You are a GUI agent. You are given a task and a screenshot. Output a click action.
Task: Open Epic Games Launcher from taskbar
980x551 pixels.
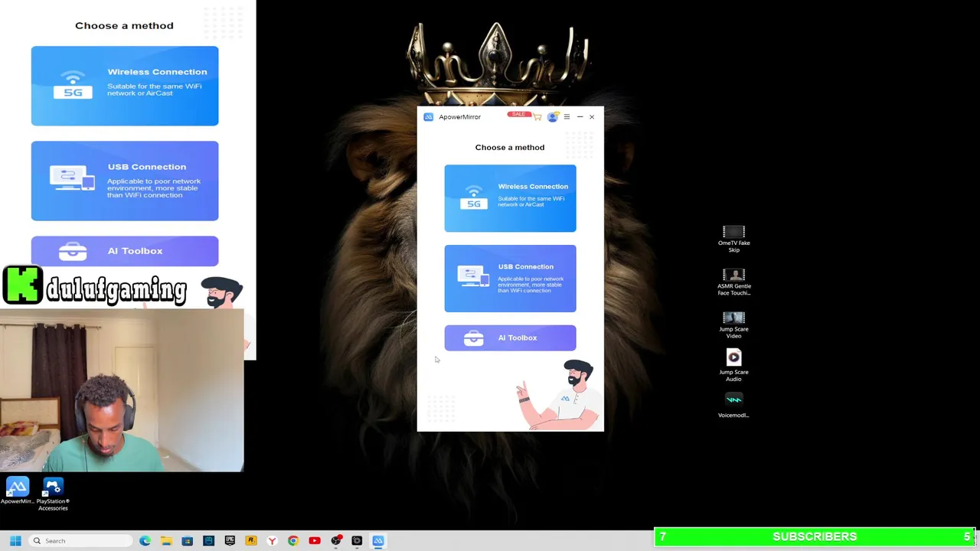point(230,541)
